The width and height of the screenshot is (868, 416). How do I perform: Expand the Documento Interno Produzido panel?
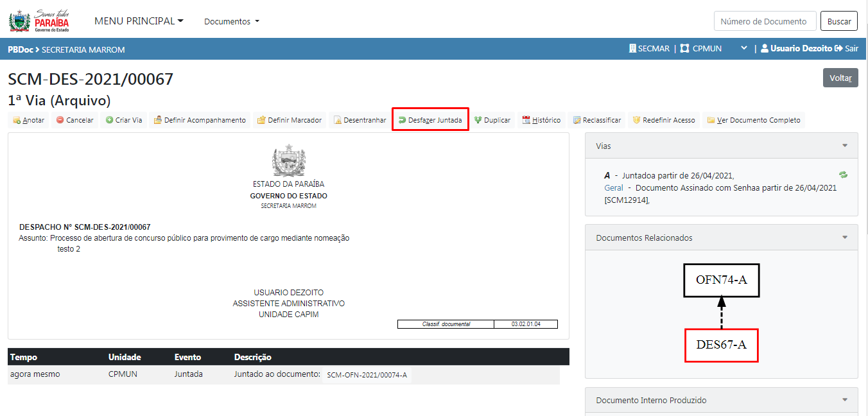pos(845,400)
